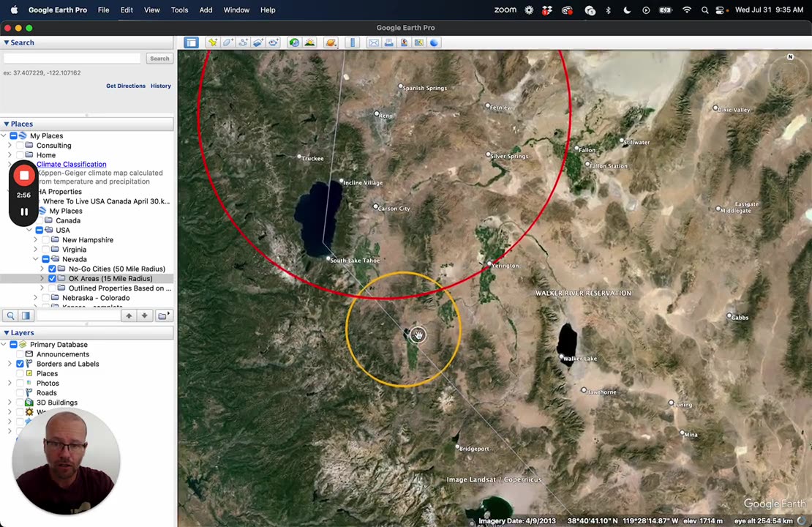This screenshot has width=812, height=527.
Task: Email the current view via envelope icon
Action: [x=373, y=42]
